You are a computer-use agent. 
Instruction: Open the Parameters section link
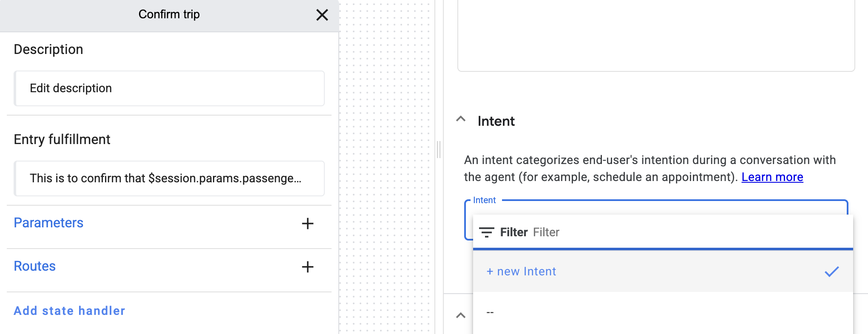tap(48, 223)
